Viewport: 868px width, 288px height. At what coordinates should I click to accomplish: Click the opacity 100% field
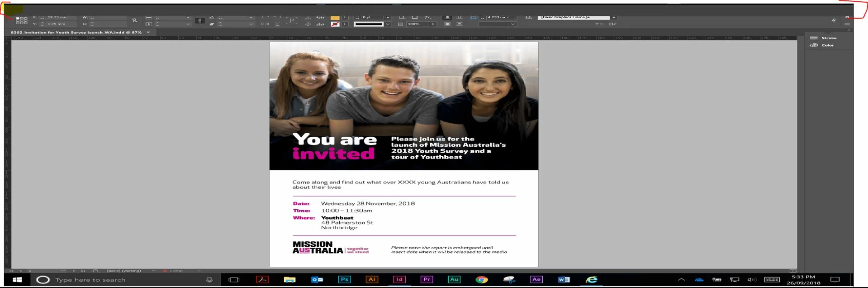(417, 24)
